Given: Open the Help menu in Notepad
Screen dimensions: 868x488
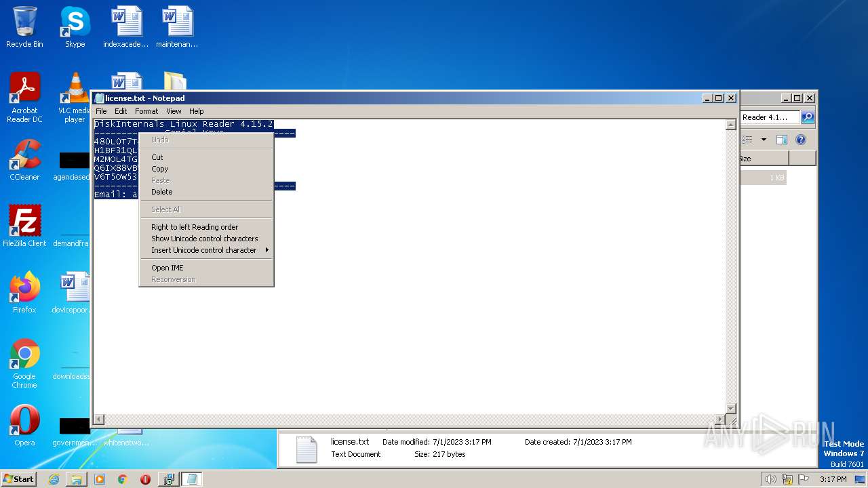Looking at the screenshot, I should pyautogui.click(x=196, y=111).
